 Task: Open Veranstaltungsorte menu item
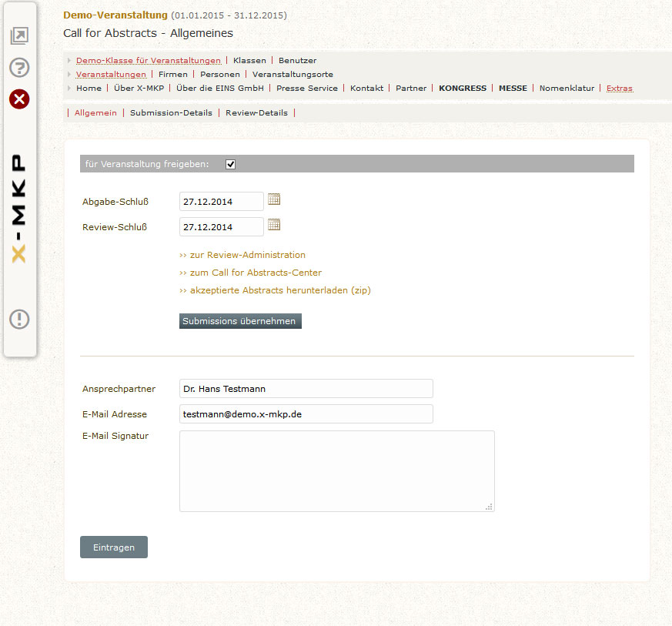pyautogui.click(x=293, y=74)
